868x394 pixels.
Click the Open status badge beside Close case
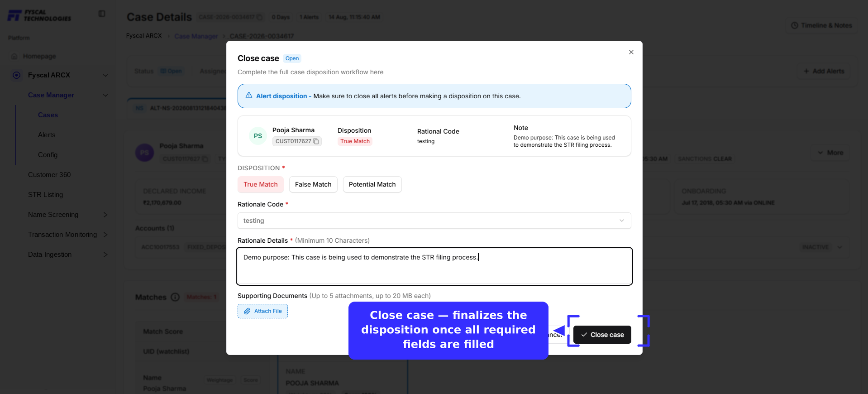tap(292, 58)
